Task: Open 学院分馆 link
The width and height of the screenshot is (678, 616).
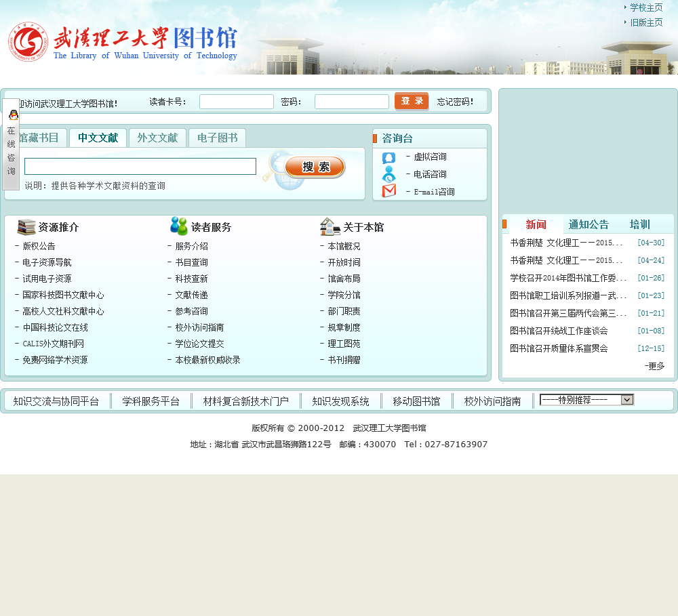Action: click(x=344, y=295)
